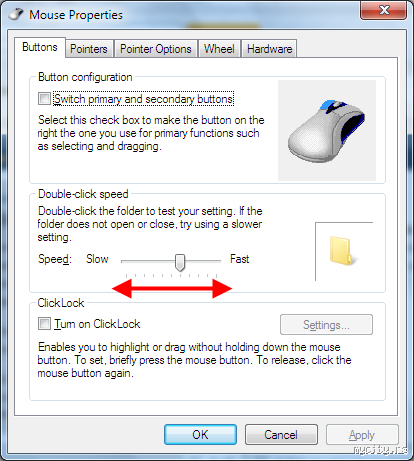This screenshot has width=414, height=461.
Task: Close the Mouse Properties dialog
Action: point(384,10)
